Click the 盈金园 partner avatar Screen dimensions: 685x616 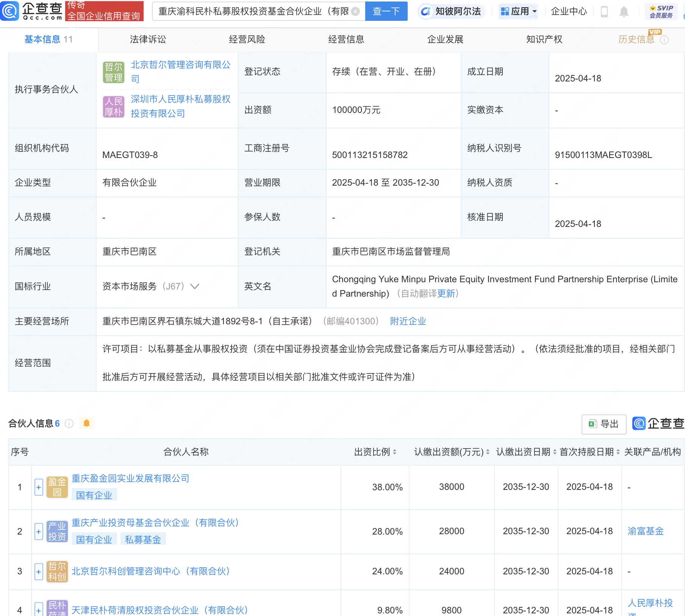click(x=57, y=487)
